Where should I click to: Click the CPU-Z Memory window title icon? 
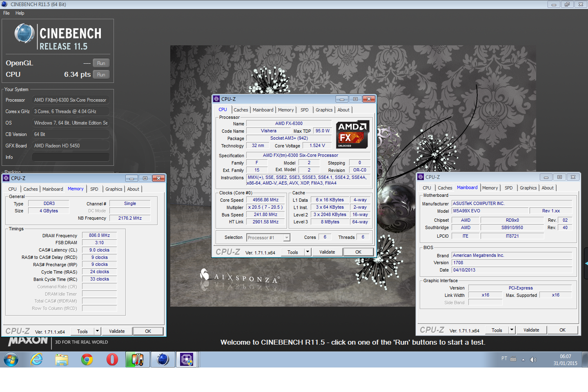point(6,178)
